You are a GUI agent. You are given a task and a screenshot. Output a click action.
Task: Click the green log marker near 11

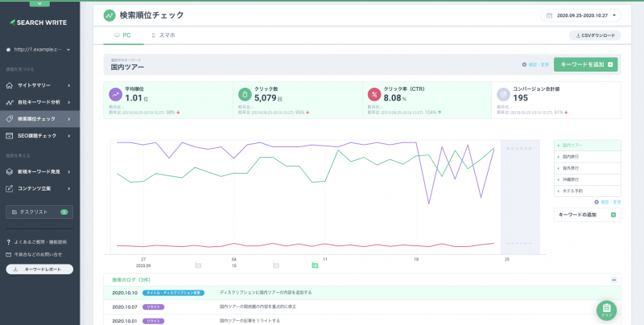pyautogui.click(x=315, y=265)
